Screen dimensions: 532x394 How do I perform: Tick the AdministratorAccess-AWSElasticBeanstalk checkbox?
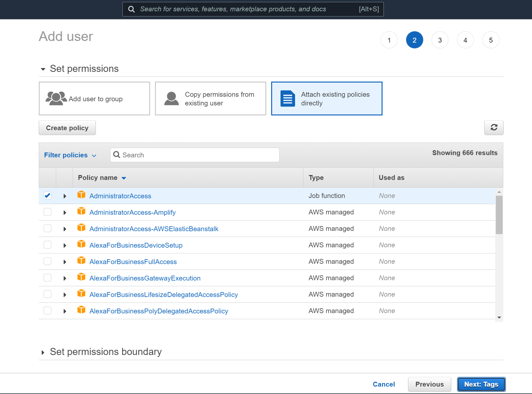point(47,228)
